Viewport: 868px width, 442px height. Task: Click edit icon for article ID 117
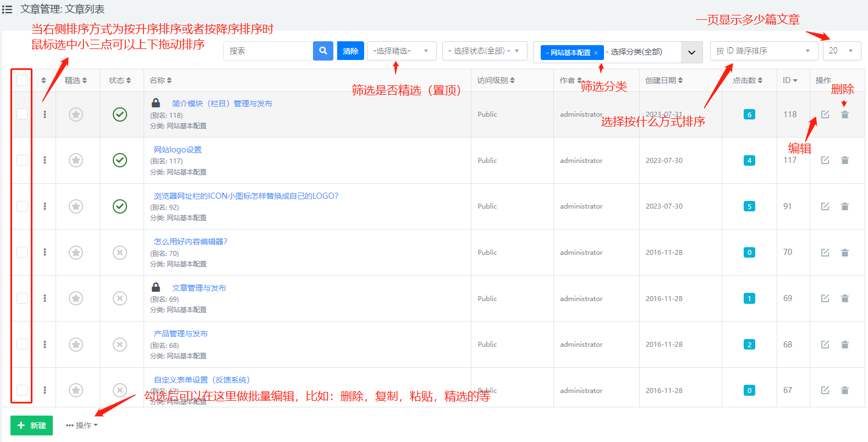pos(825,160)
